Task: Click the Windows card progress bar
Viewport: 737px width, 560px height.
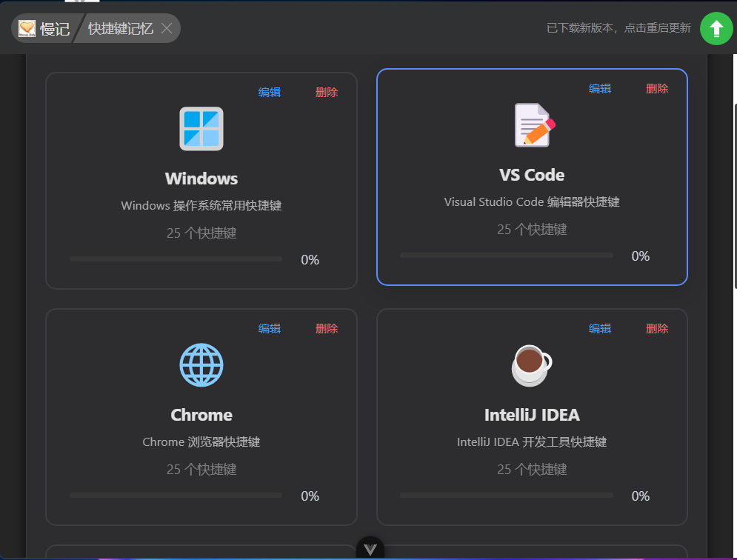Action: point(176,259)
